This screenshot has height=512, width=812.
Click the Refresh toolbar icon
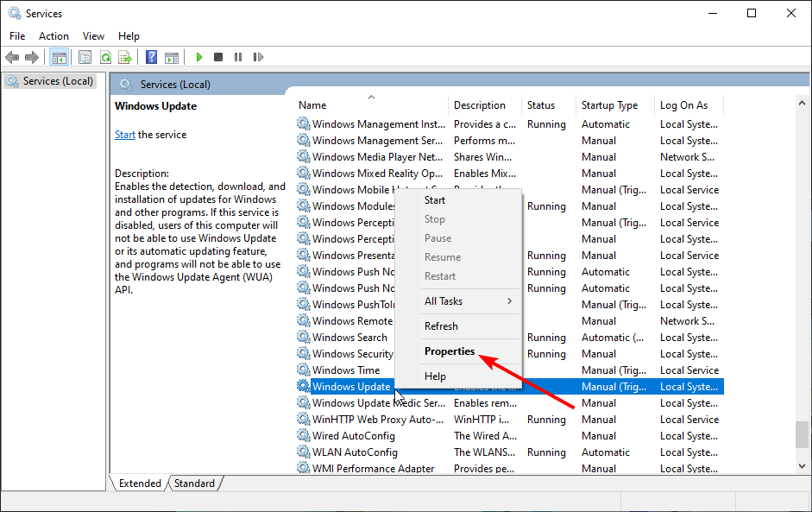point(105,57)
